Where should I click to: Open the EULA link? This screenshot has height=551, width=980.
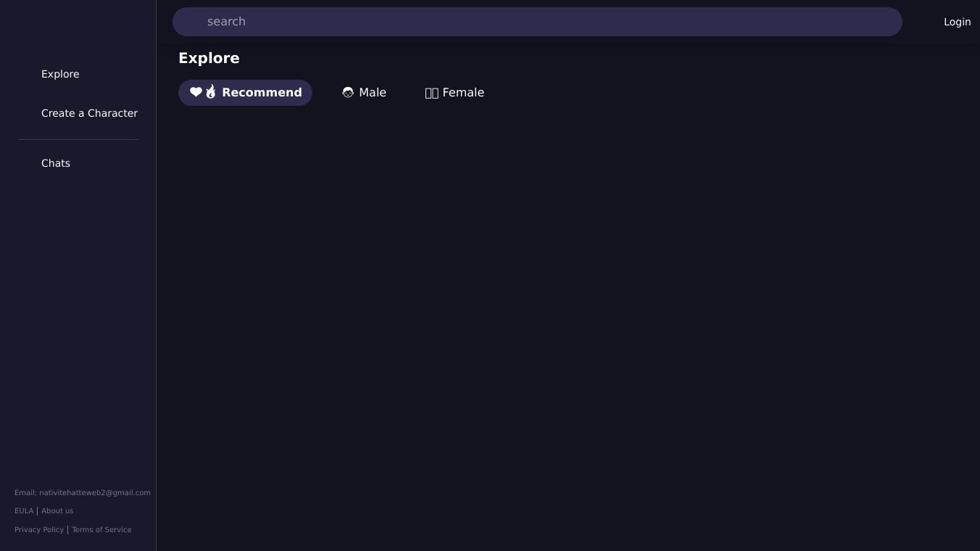(x=24, y=511)
